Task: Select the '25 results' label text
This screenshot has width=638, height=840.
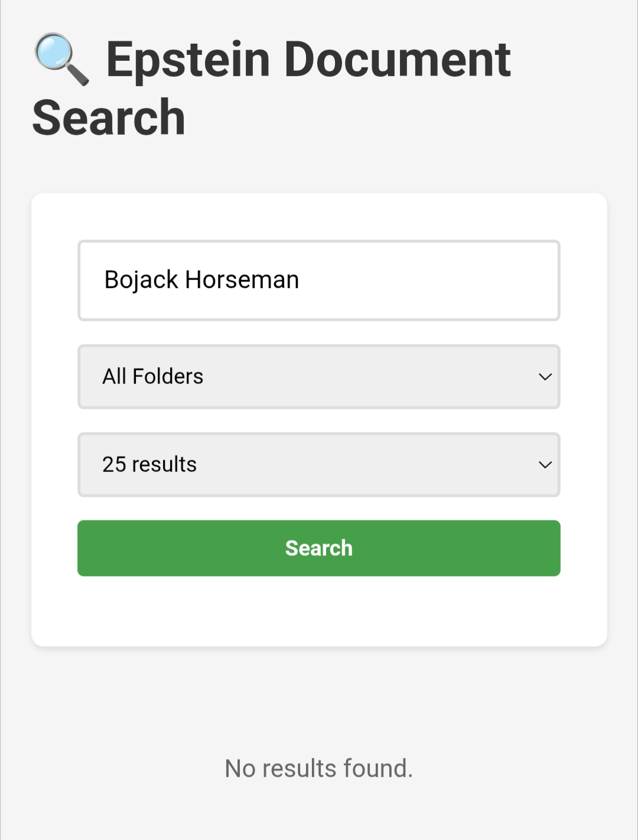Action: [149, 465]
